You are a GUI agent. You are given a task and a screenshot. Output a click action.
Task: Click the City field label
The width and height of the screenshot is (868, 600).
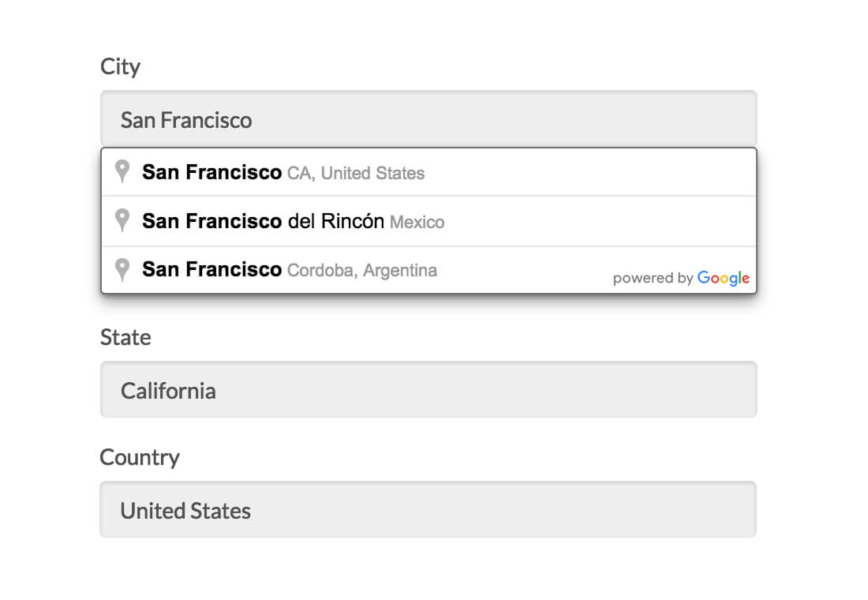(120, 67)
